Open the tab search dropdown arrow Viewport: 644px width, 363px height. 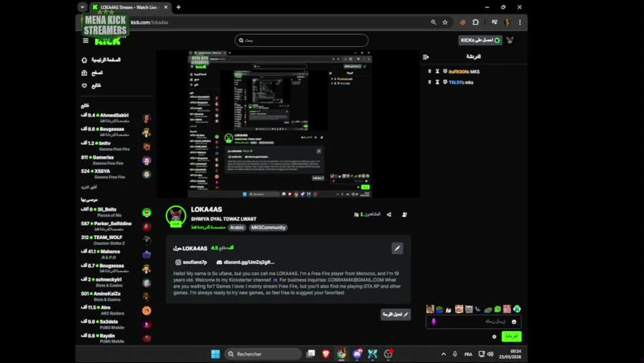[82, 7]
